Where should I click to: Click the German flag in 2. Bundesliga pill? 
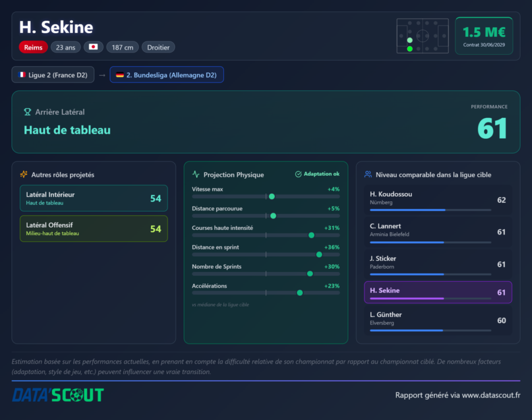(x=120, y=75)
